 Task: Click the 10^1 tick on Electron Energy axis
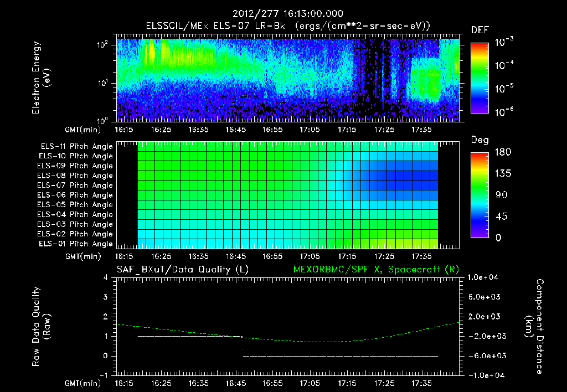click(103, 83)
